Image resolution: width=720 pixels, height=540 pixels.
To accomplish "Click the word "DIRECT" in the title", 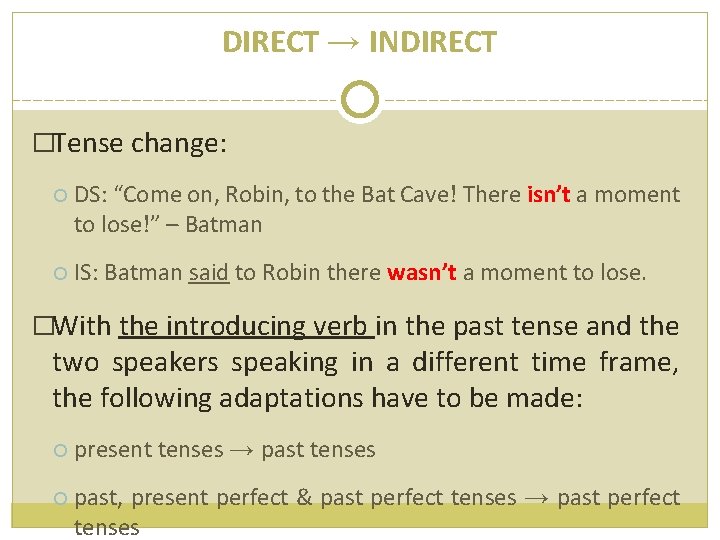I will coord(269,43).
